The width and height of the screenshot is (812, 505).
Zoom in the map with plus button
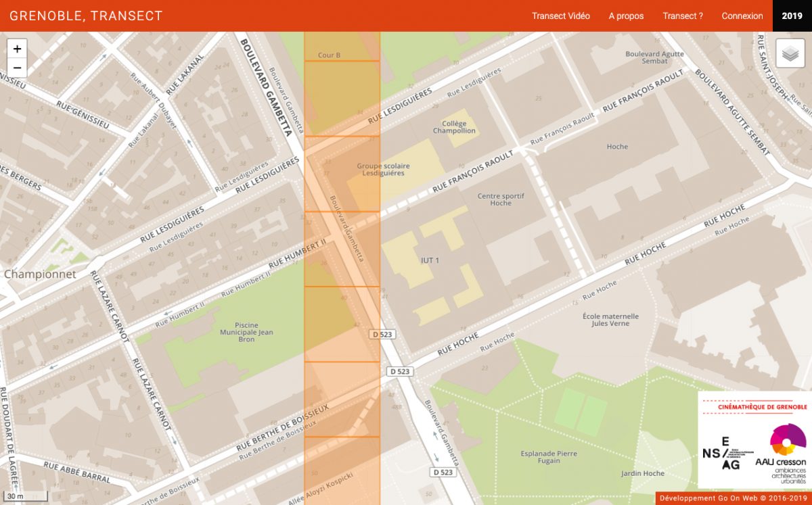(x=17, y=49)
